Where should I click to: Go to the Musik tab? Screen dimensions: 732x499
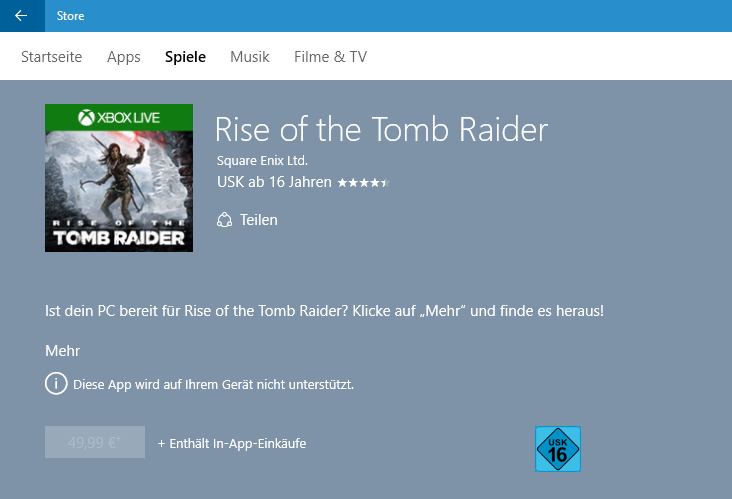[x=250, y=57]
